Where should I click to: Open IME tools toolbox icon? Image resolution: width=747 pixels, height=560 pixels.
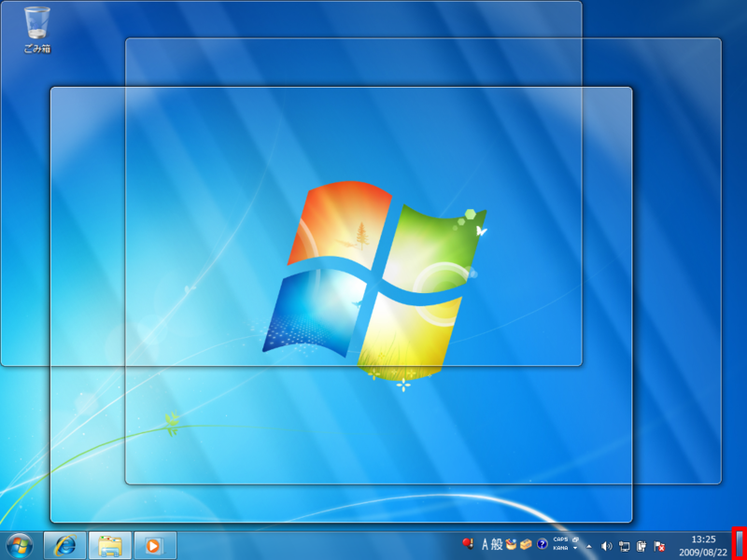click(526, 544)
